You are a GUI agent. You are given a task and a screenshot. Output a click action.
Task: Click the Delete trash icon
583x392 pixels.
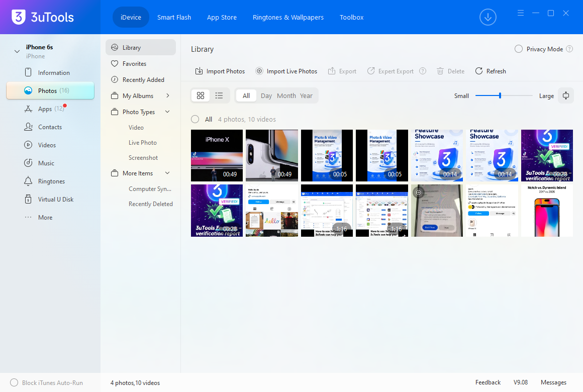point(440,71)
